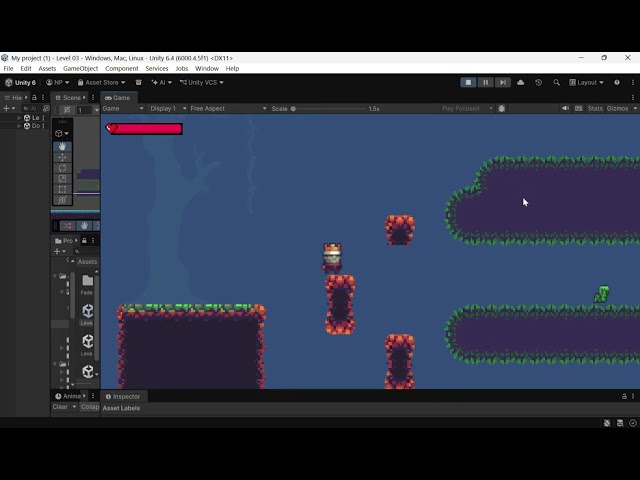Toggle the Game view frame debugger bug icon
Image resolution: width=640 pixels, height=480 pixels.
502,109
